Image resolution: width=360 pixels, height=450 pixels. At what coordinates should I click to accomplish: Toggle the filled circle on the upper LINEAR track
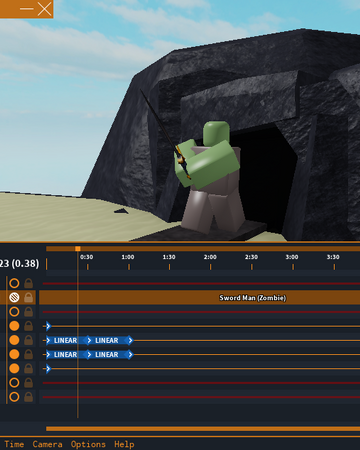coord(14,340)
